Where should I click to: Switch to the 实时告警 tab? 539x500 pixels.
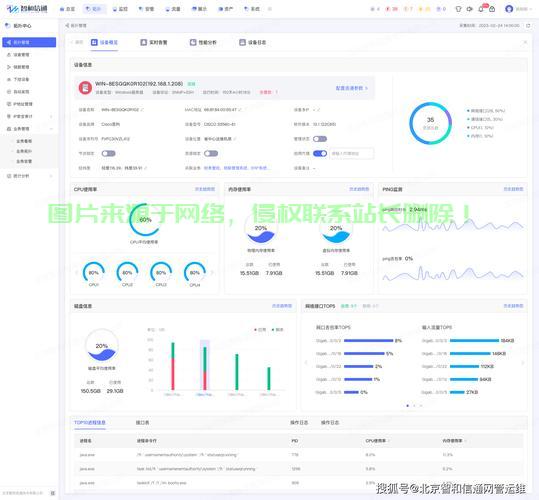coord(154,42)
